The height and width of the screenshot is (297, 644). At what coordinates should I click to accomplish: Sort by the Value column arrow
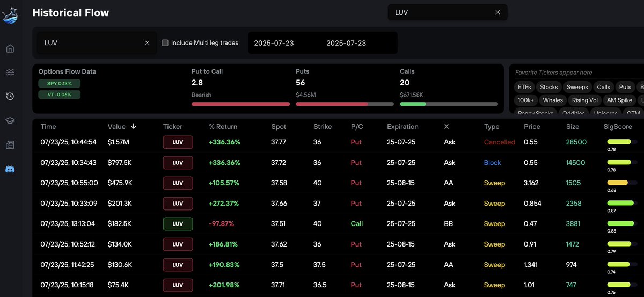(134, 127)
